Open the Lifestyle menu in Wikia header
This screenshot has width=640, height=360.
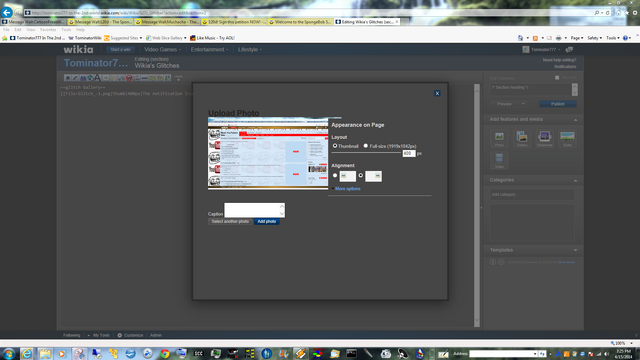pos(250,49)
